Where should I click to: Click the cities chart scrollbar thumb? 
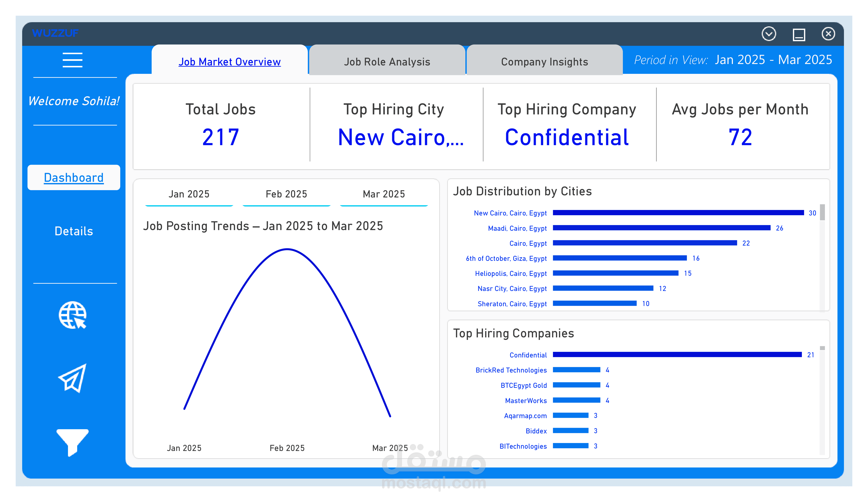(822, 212)
